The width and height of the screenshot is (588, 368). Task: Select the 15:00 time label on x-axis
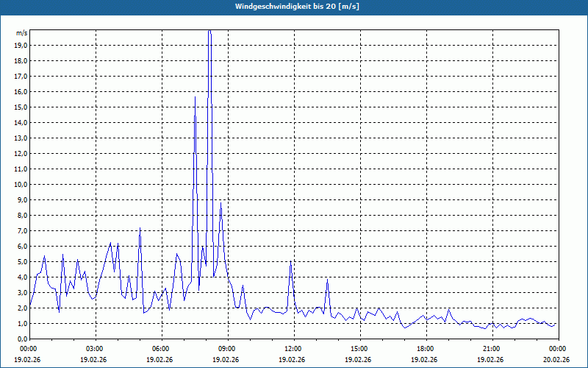click(359, 349)
